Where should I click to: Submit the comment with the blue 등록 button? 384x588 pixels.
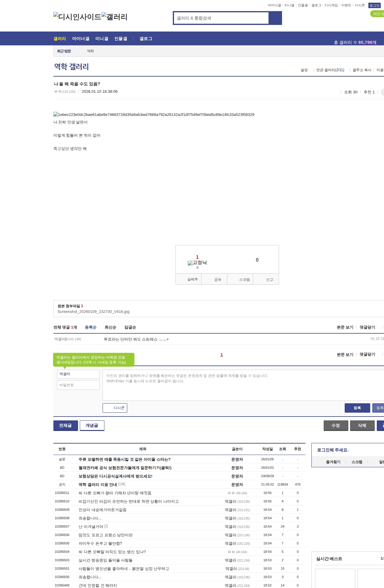[357, 408]
